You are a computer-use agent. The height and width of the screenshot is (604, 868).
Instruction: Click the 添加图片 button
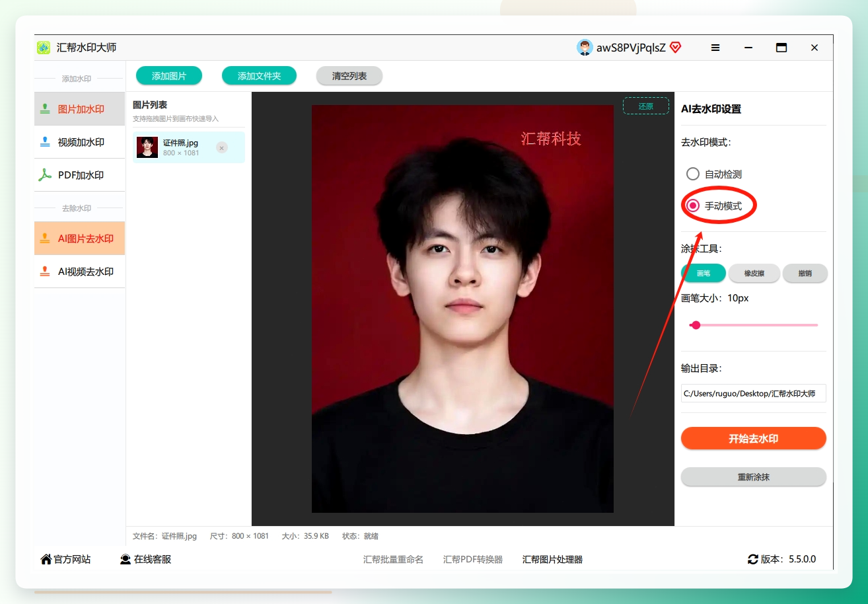(169, 76)
